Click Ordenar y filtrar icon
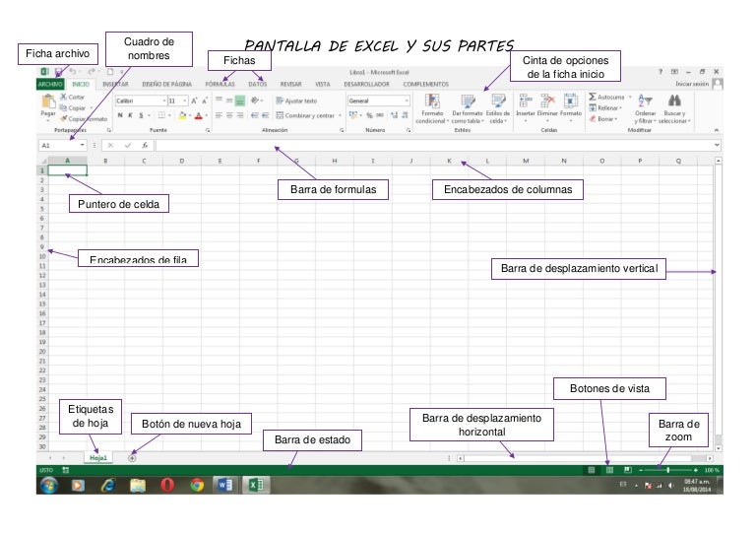 pyautogui.click(x=645, y=100)
